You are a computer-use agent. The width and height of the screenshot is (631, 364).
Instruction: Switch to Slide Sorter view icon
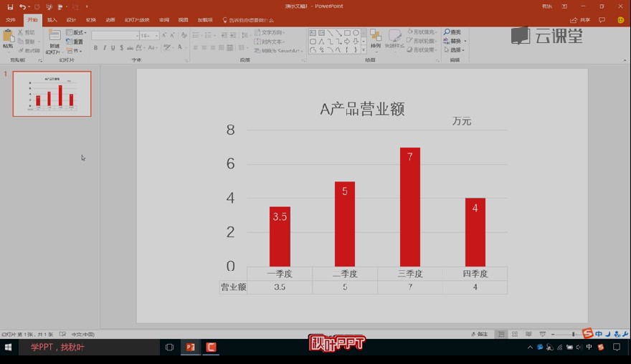pyautogui.click(x=515, y=334)
